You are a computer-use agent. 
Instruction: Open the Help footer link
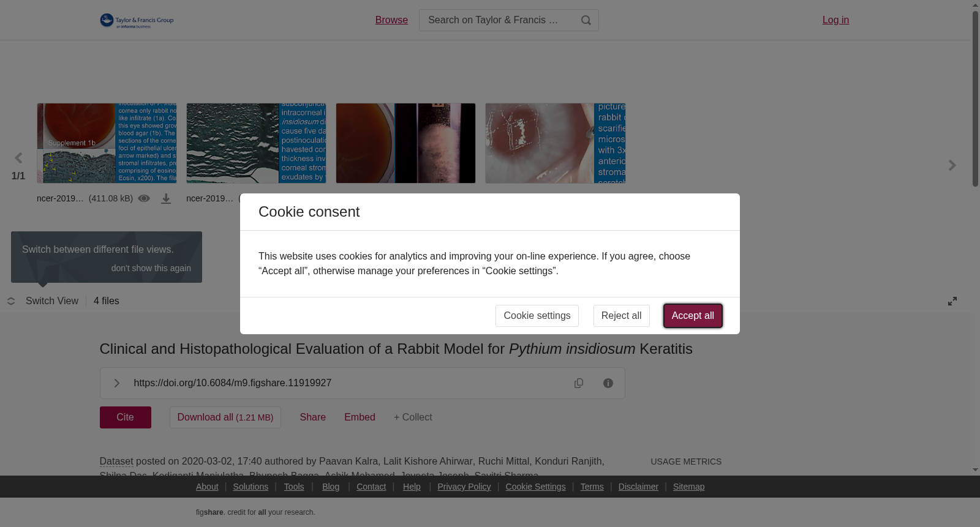[x=412, y=487]
